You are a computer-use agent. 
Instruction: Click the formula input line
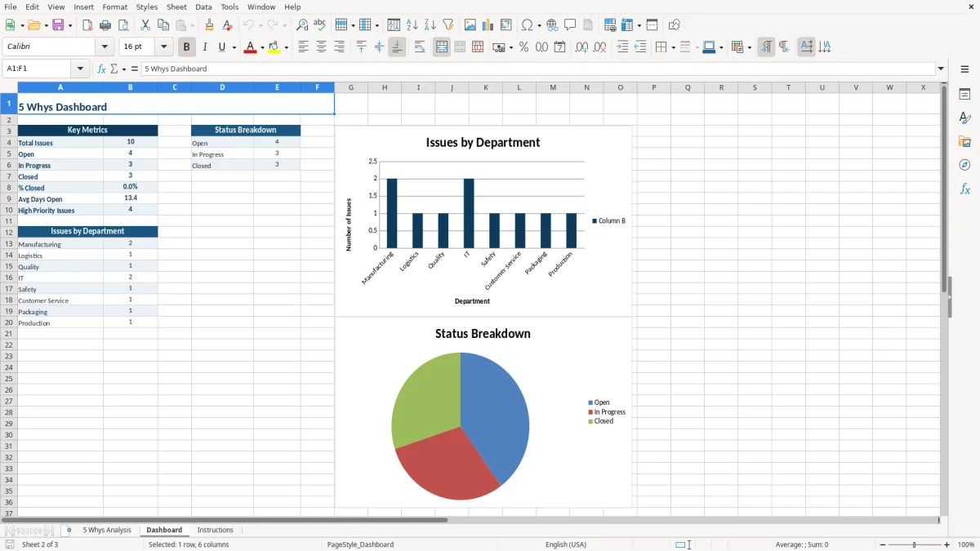pyautogui.click(x=538, y=69)
